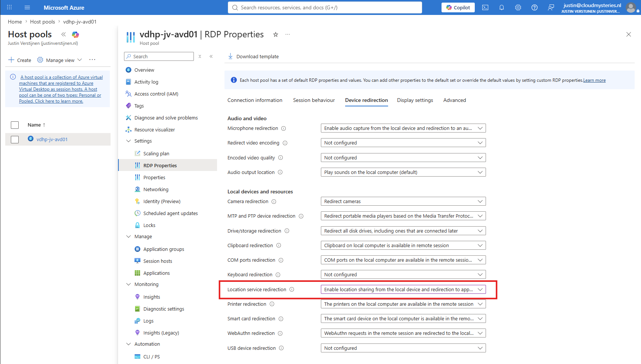Favorite the RDP Properties page with the star
The image size is (641, 364).
tap(276, 34)
